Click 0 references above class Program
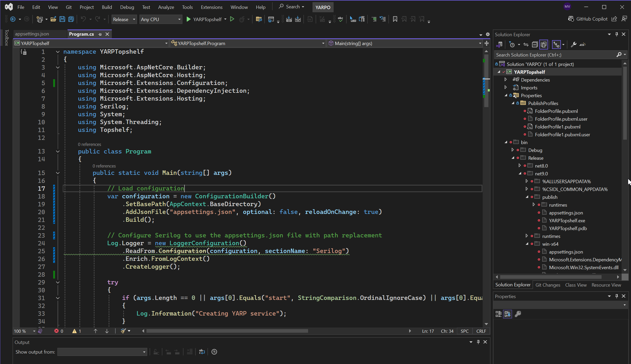Image resolution: width=631 pixels, height=364 pixels. pos(89,144)
